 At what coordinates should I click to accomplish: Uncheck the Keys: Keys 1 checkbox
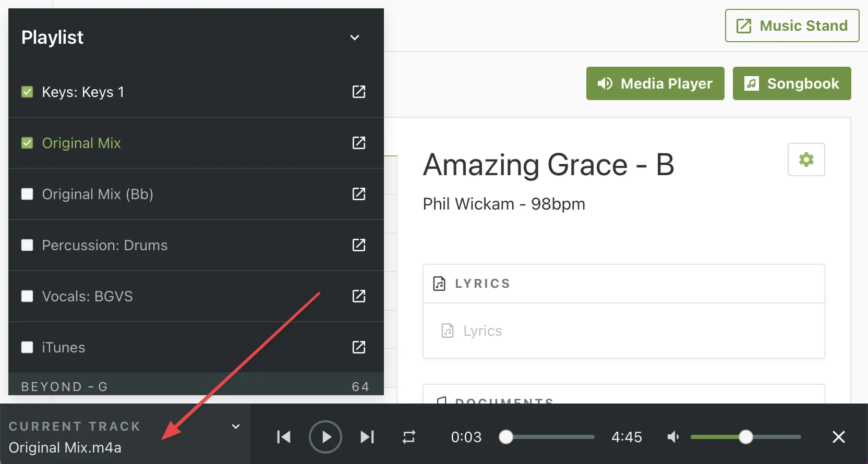click(x=27, y=92)
